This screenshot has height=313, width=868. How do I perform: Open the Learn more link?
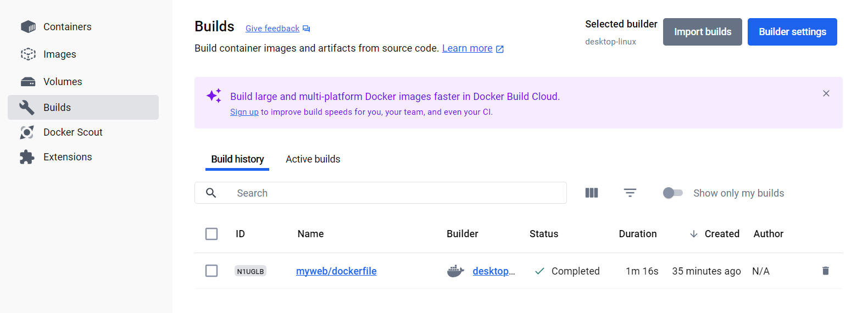[467, 48]
